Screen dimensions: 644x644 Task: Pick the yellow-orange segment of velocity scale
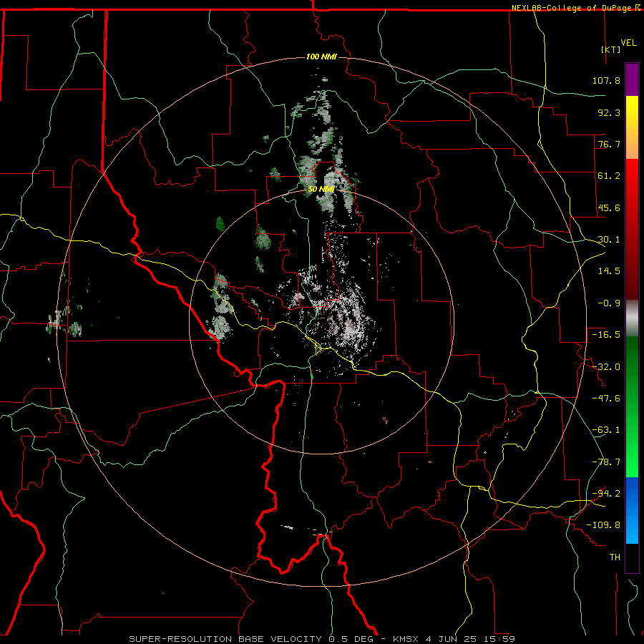click(632, 127)
